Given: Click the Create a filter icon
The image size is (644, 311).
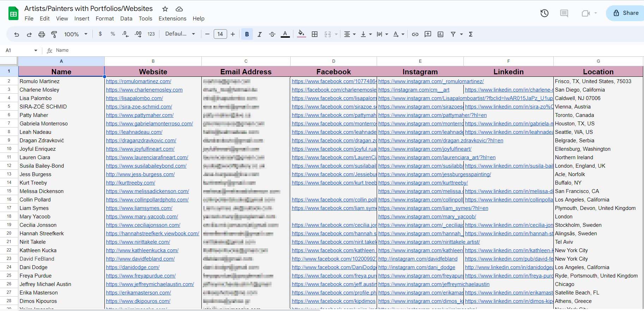Looking at the screenshot, I should tap(453, 34).
